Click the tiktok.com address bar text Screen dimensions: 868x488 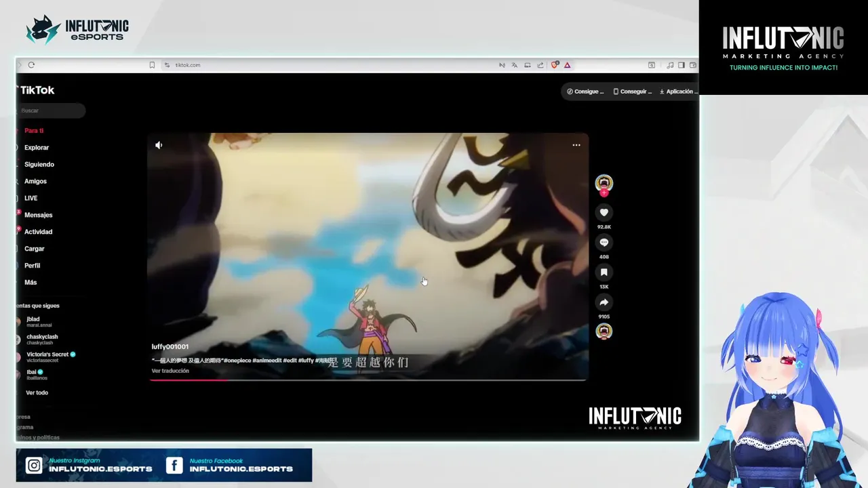(x=188, y=65)
